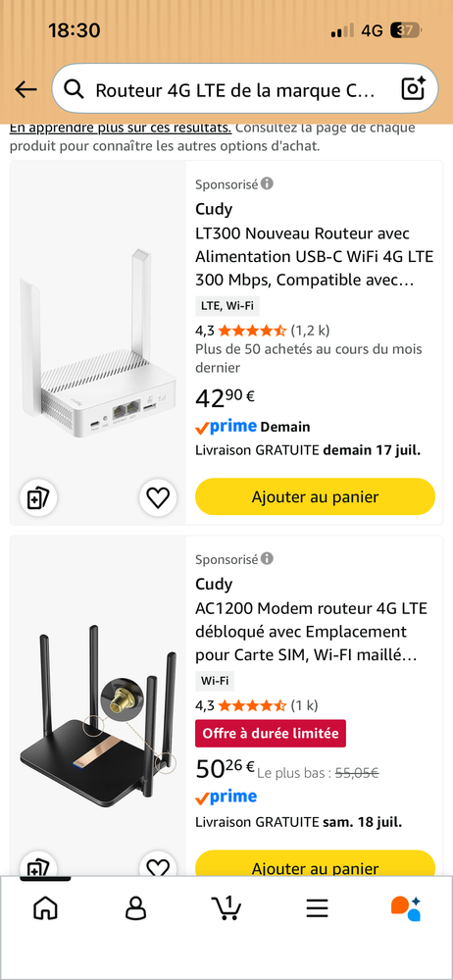This screenshot has height=980, width=453.
Task: Open Rufus AI assistant chat icon
Action: tap(406, 908)
